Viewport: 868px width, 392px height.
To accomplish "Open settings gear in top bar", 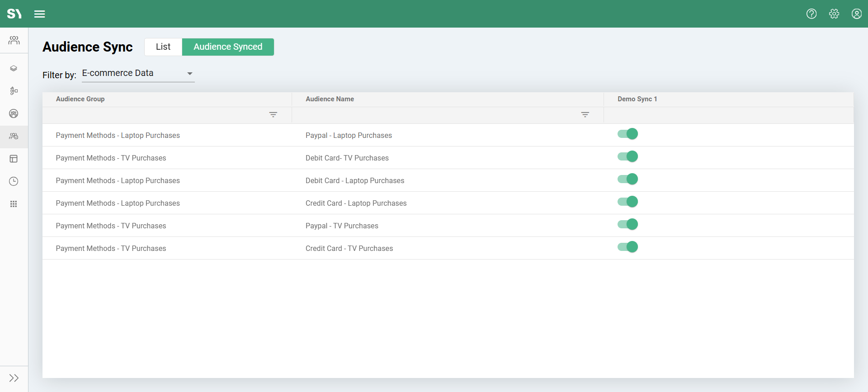I will click(834, 14).
